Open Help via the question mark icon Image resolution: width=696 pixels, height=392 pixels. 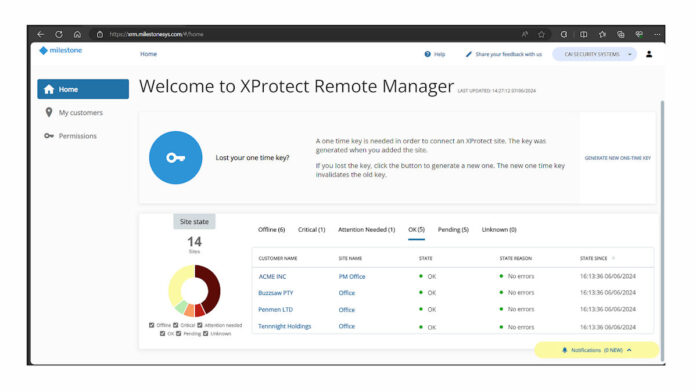point(427,54)
